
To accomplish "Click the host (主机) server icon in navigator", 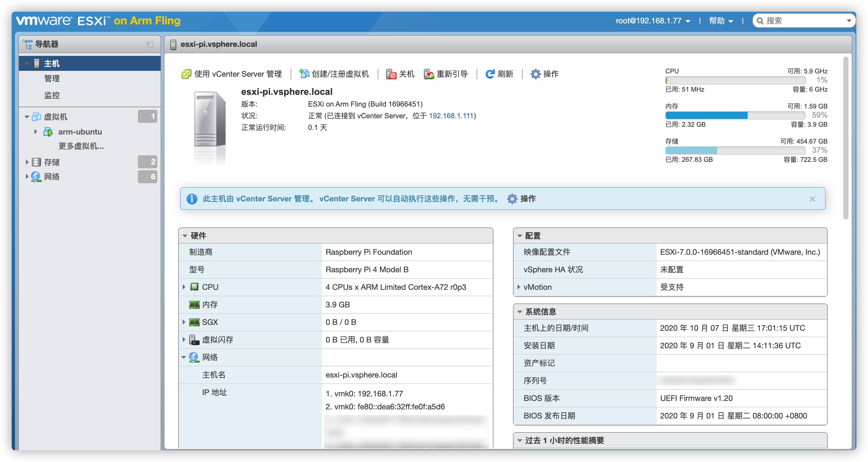I will [x=37, y=63].
